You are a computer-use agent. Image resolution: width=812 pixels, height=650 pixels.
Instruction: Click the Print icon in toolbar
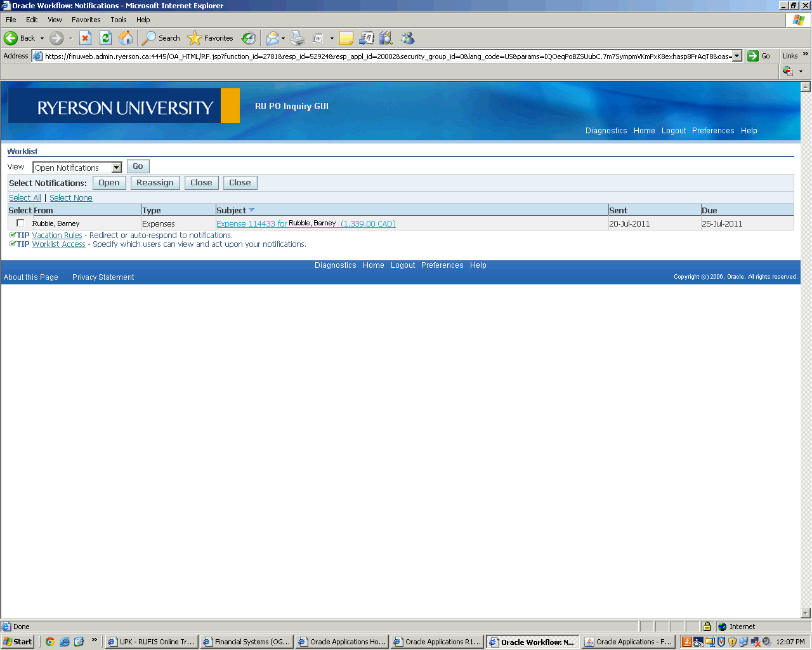[x=298, y=38]
